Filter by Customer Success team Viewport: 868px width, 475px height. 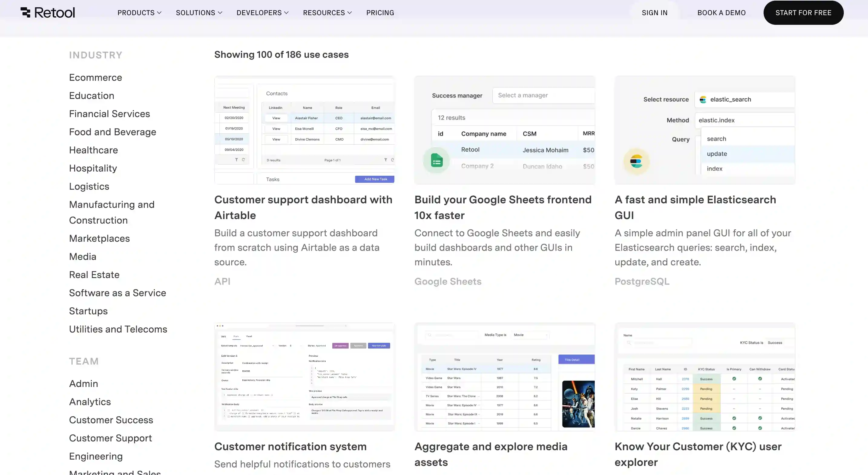coord(111,420)
